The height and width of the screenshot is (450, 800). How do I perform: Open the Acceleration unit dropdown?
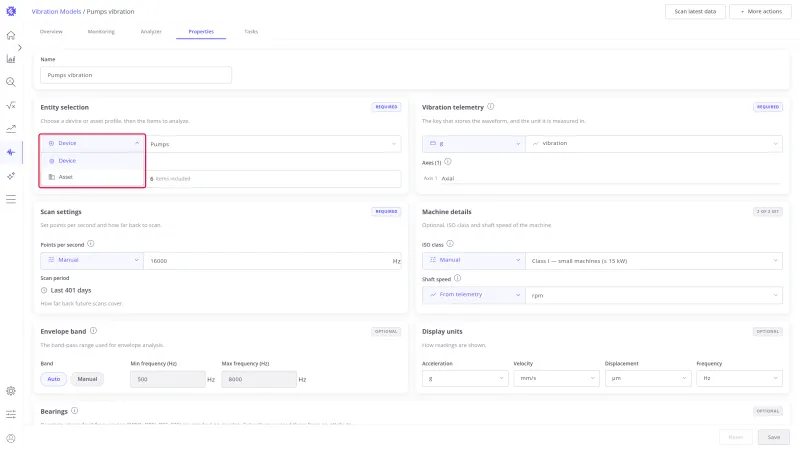(465, 379)
